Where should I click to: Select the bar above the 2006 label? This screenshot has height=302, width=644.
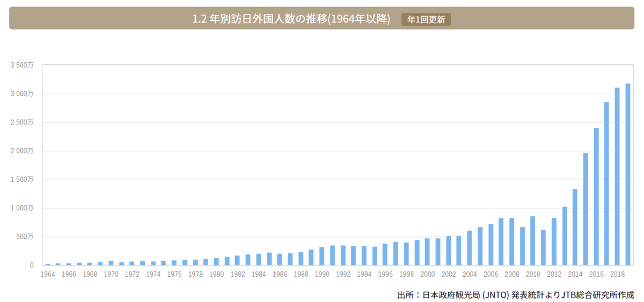(x=491, y=245)
